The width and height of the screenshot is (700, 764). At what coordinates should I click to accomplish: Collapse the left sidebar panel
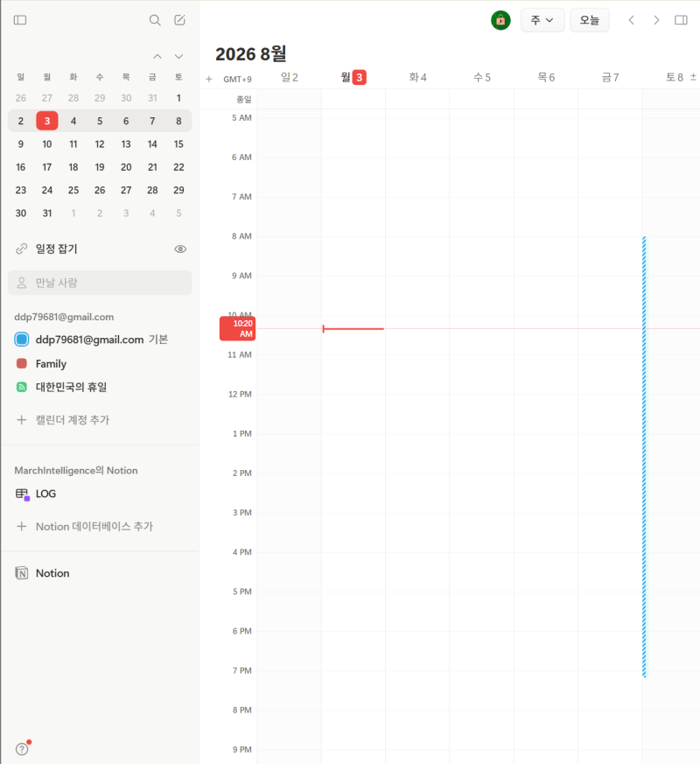[x=20, y=20]
